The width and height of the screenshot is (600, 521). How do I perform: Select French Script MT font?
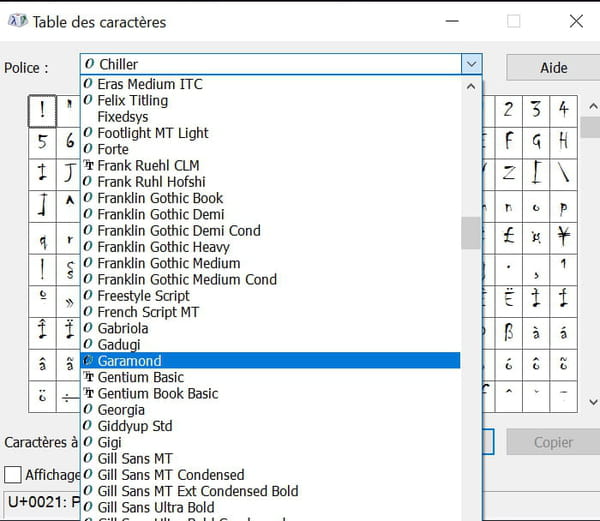[x=270, y=312]
